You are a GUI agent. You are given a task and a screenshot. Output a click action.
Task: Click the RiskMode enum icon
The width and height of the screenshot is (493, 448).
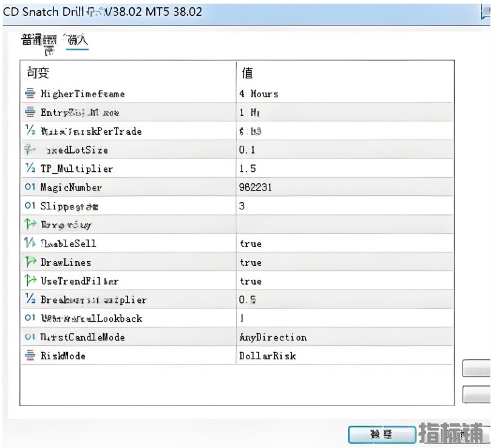pos(30,356)
